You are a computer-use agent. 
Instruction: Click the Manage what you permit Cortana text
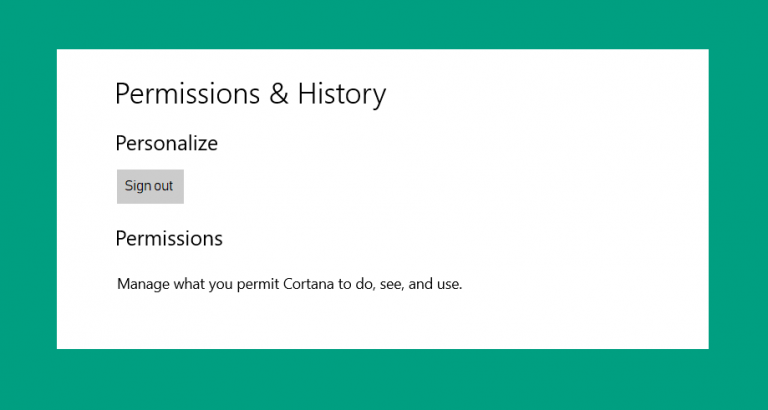(x=289, y=284)
